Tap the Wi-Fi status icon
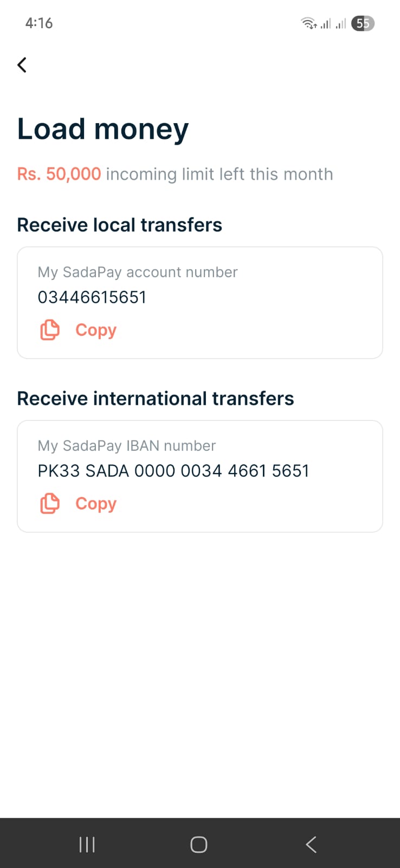The height and width of the screenshot is (868, 400). 308,23
